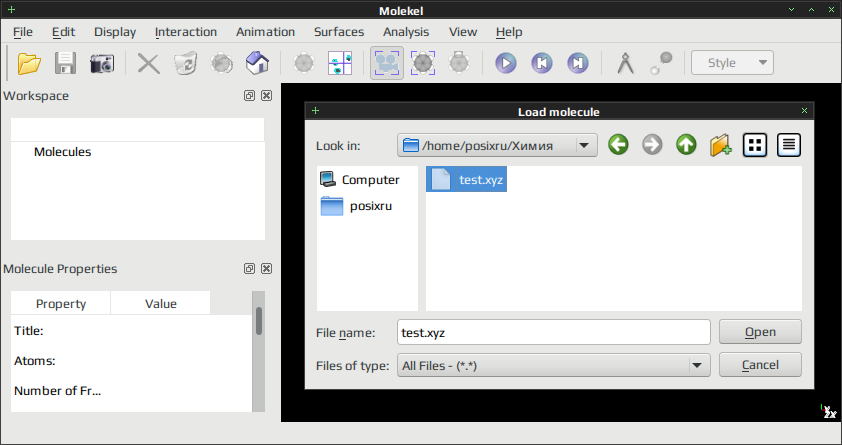Click the open folder icon in toolbar
This screenshot has width=842, height=445.
click(x=29, y=63)
